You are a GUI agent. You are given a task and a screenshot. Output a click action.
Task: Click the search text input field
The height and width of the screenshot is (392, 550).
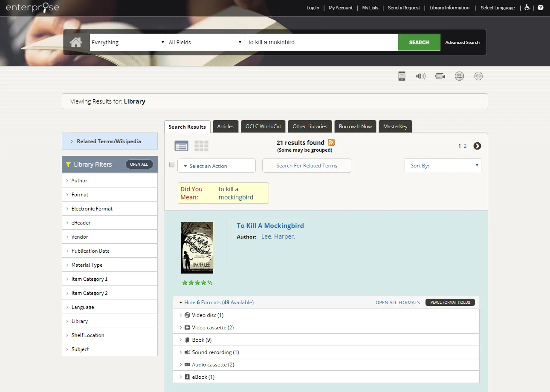[x=321, y=42]
